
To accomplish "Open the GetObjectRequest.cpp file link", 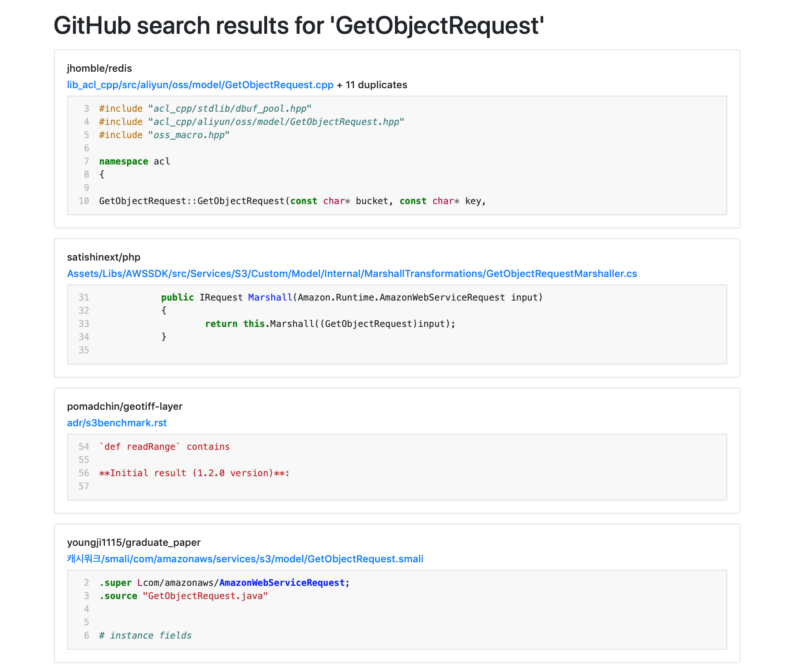I will coord(200,85).
